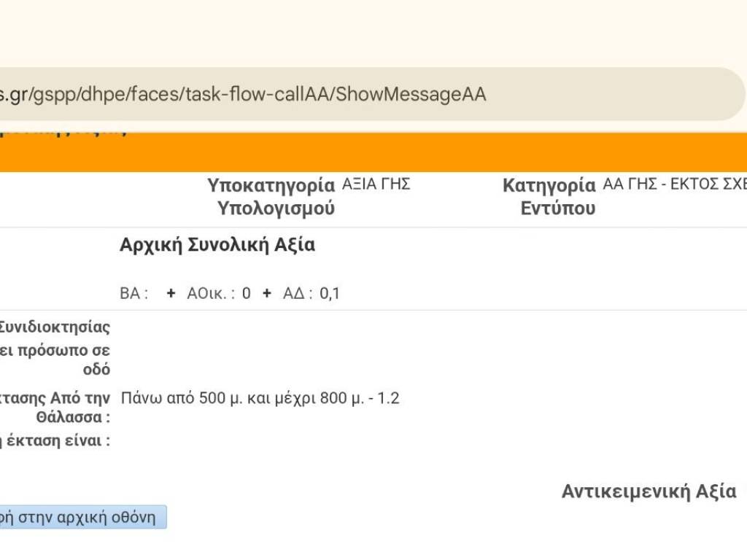This screenshot has height=560, width=747.
Task: Click the πρόσωπο σε οδό label
Action: pos(55,359)
